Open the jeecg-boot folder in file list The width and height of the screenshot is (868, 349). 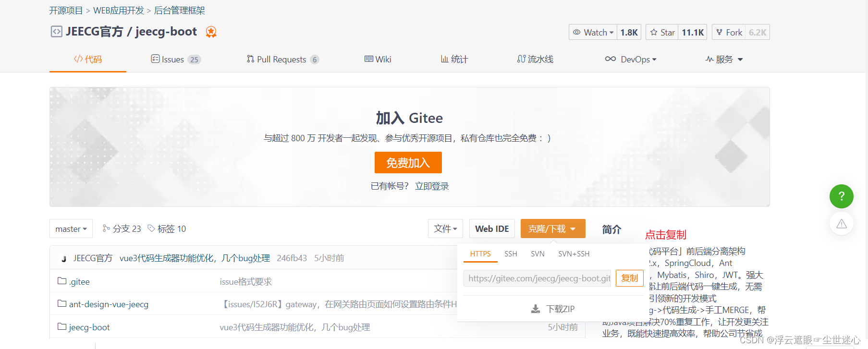tap(89, 327)
